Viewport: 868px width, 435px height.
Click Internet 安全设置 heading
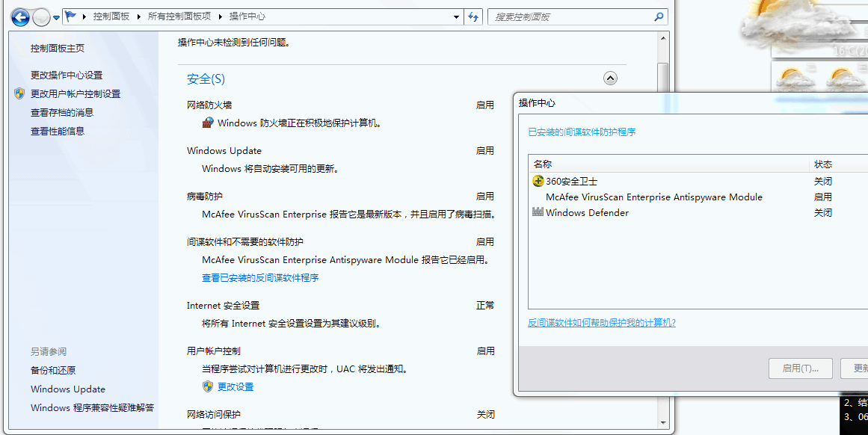(x=223, y=306)
